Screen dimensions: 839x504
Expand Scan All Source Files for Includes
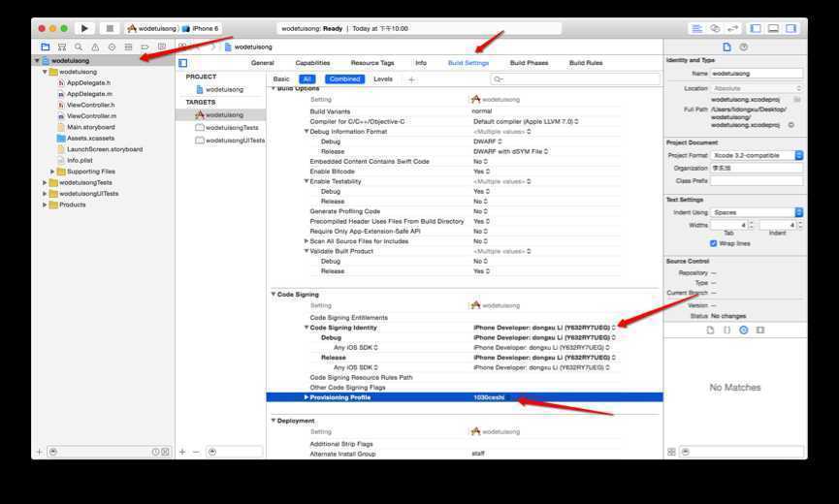coord(307,241)
